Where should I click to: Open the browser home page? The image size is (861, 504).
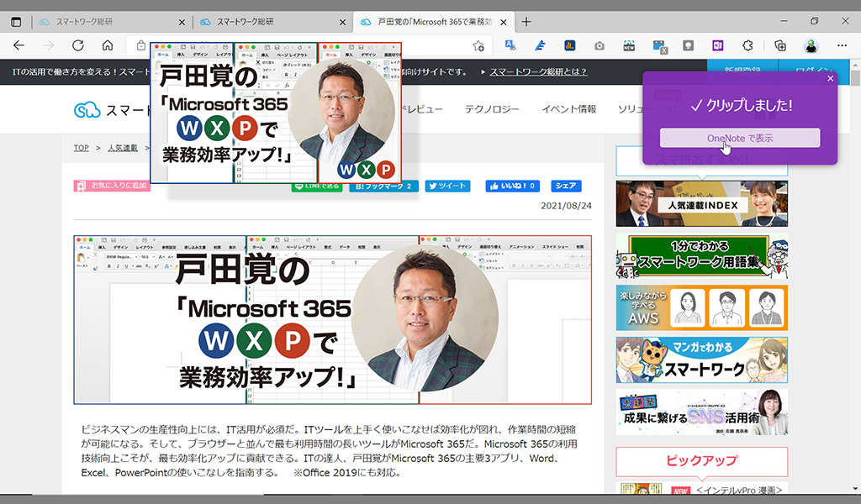coord(108,45)
